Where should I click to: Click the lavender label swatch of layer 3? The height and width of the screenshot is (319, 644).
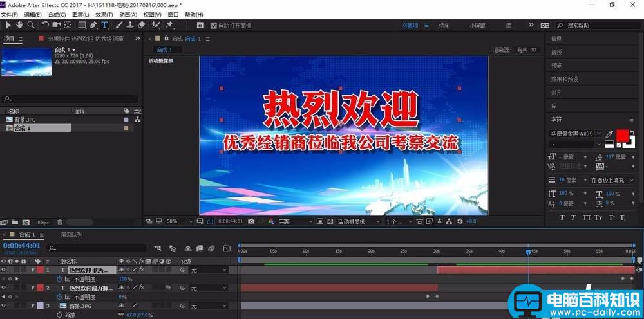pyautogui.click(x=40, y=306)
